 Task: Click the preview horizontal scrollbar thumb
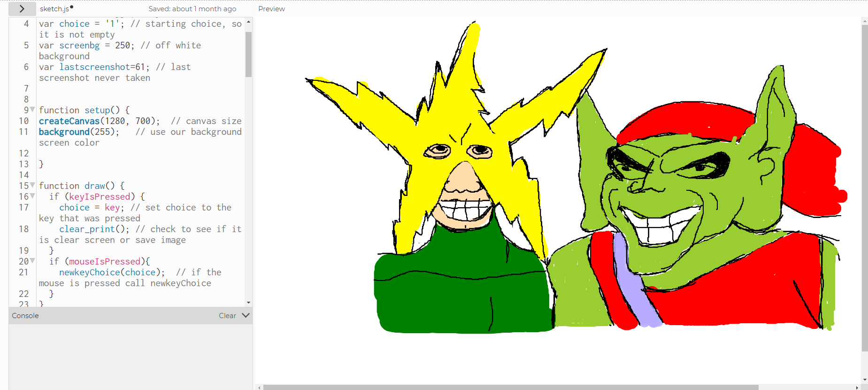click(x=510, y=387)
